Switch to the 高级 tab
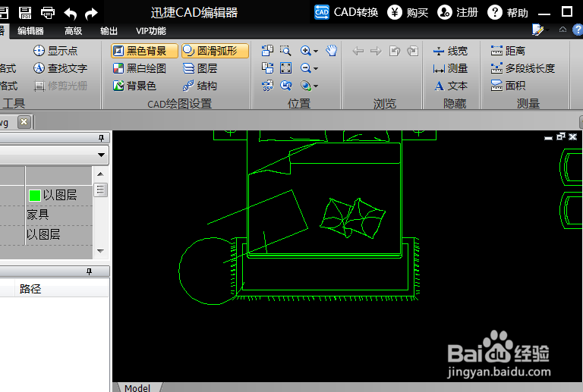Image resolution: width=583 pixels, height=392 pixels. (73, 31)
